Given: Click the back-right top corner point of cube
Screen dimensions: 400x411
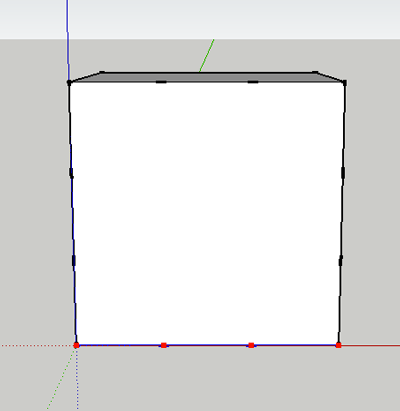Looking at the screenshot, I should (315, 72).
